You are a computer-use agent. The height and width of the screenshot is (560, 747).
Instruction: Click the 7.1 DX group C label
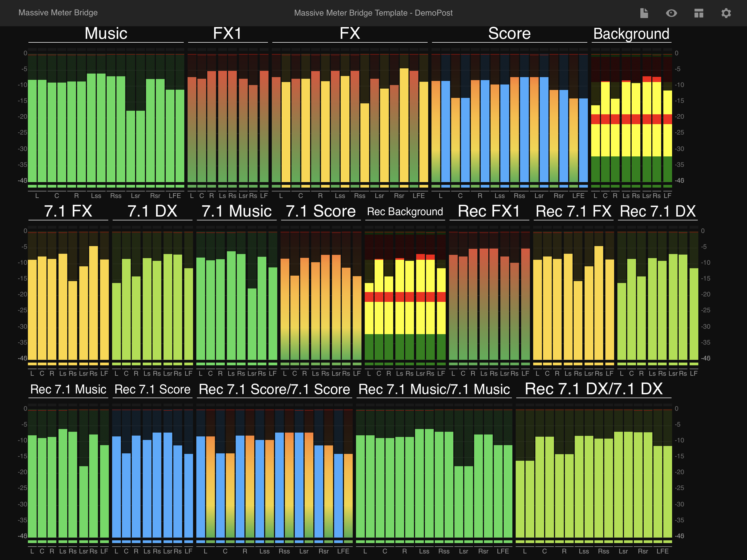pos(126,373)
